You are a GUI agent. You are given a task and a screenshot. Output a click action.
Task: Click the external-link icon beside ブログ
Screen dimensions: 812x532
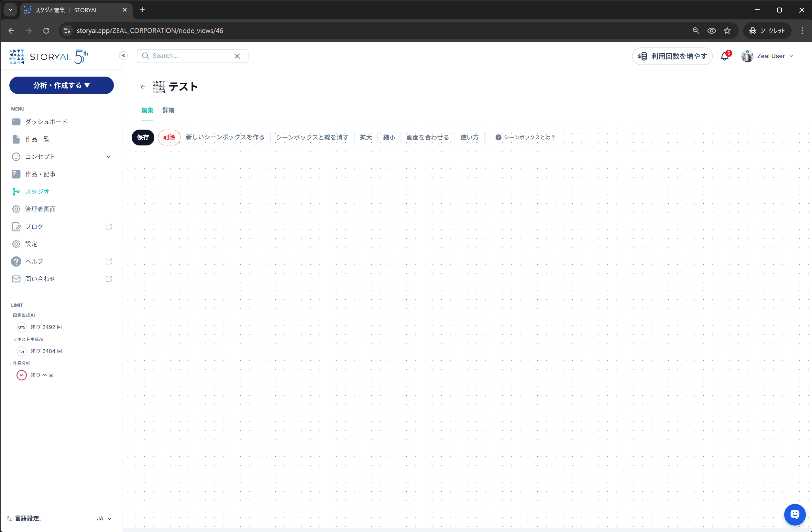pos(108,227)
